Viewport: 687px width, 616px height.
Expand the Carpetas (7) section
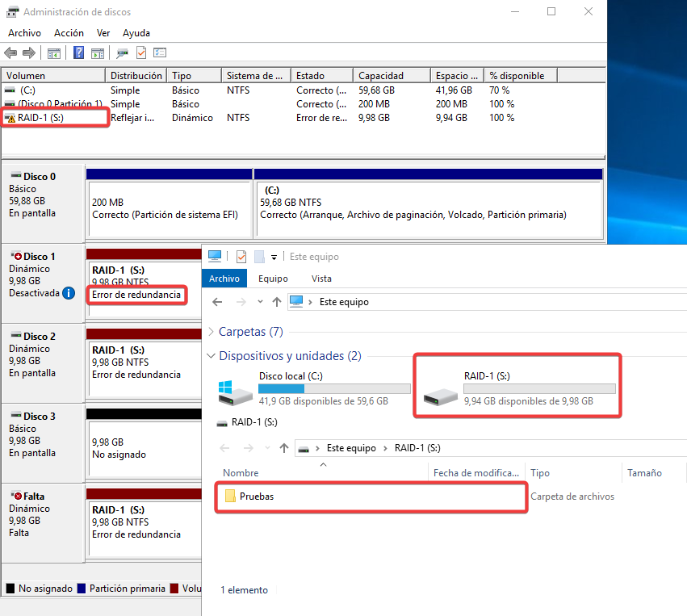pyautogui.click(x=212, y=332)
